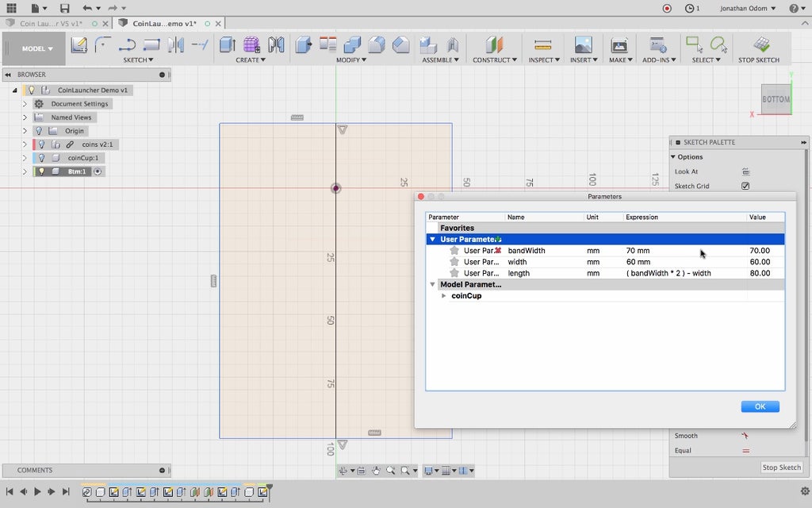This screenshot has height=508, width=812.
Task: Click the Stop Sketch toolbar icon
Action: point(760,44)
